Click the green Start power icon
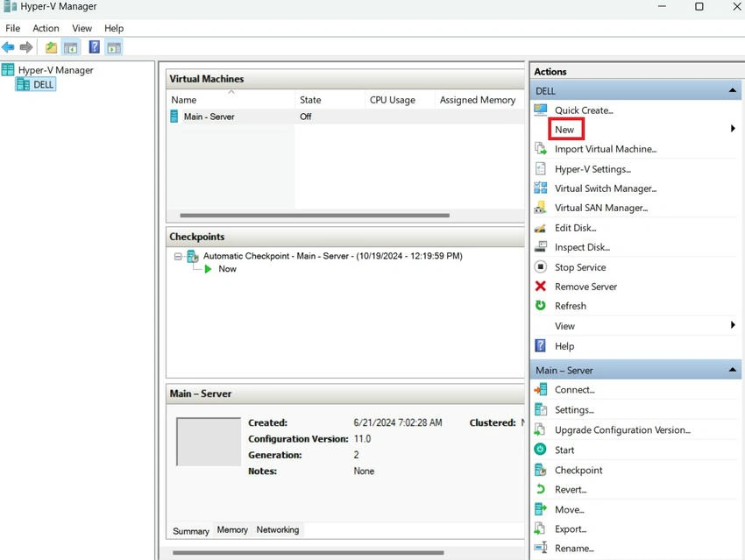The image size is (745, 560). (x=540, y=450)
